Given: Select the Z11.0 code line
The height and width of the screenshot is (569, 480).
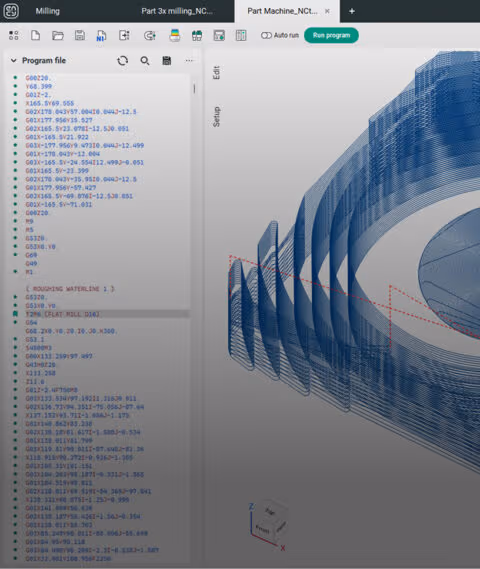Looking at the screenshot, I should point(35,382).
